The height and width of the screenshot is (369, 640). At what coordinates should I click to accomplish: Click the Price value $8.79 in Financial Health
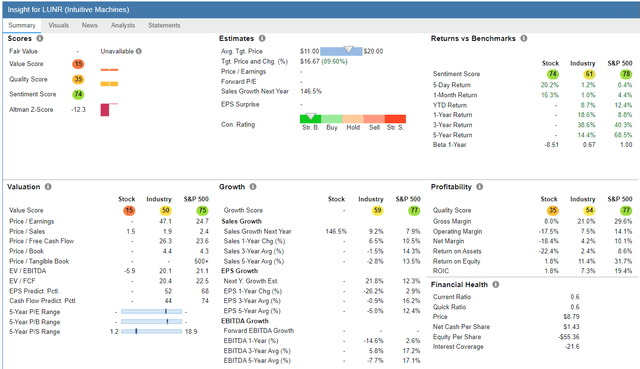coord(571,316)
